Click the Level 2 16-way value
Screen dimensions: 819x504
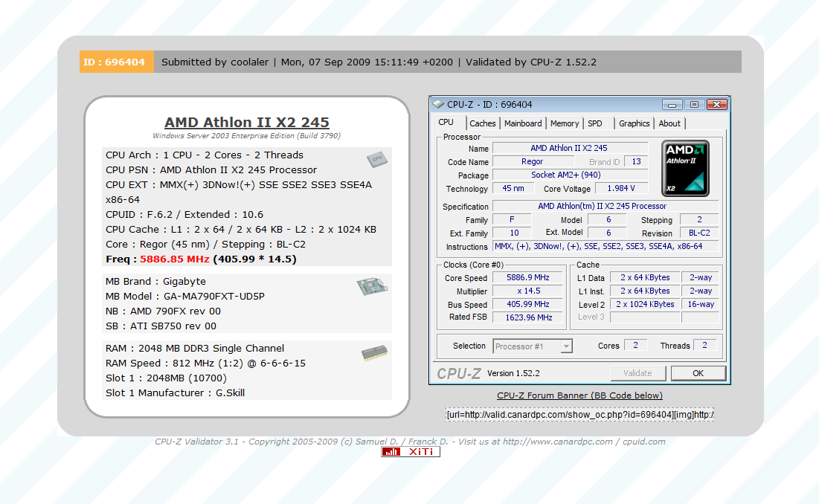[x=701, y=304]
